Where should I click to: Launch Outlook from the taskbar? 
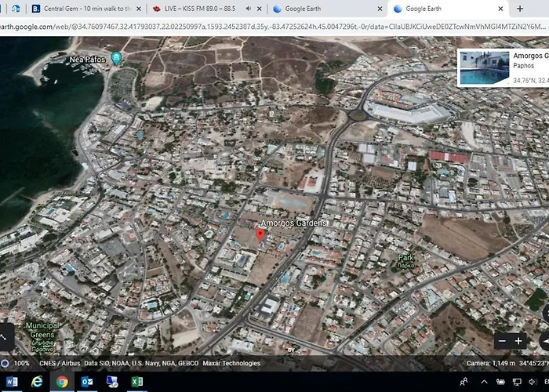[x=87, y=382]
